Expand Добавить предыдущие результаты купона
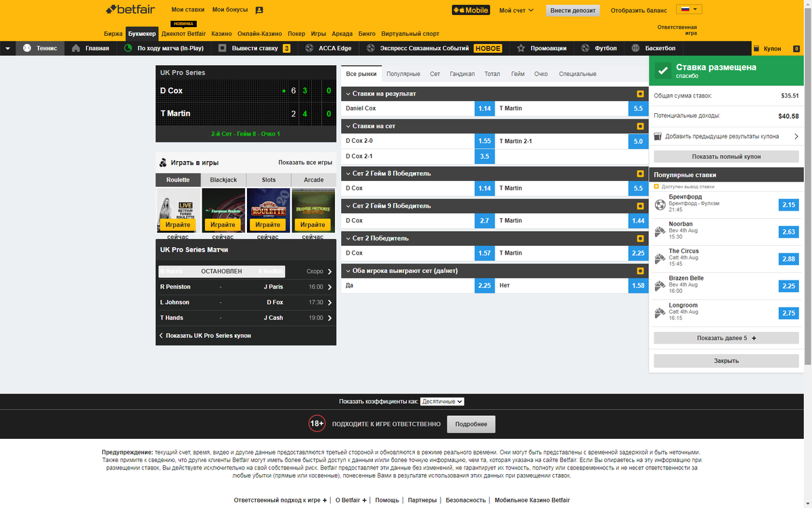The image size is (812, 508). [726, 136]
